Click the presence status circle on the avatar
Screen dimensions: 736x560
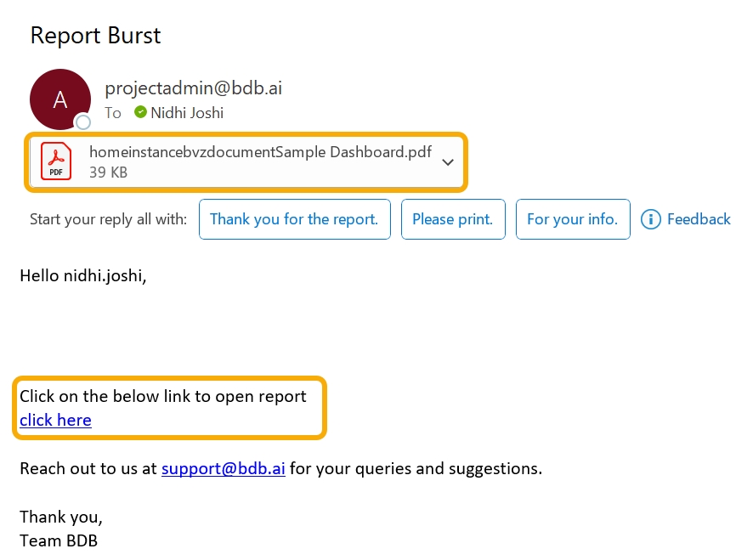pos(82,122)
